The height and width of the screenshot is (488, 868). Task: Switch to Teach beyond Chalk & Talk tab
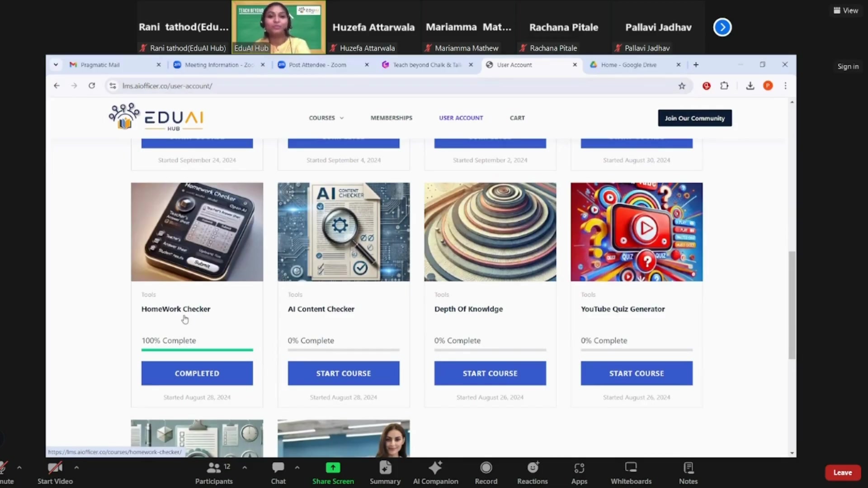pyautogui.click(x=427, y=65)
